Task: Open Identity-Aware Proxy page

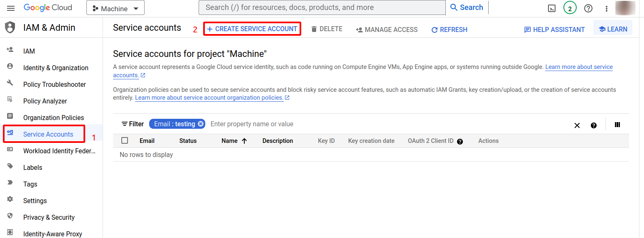Action: tap(53, 234)
